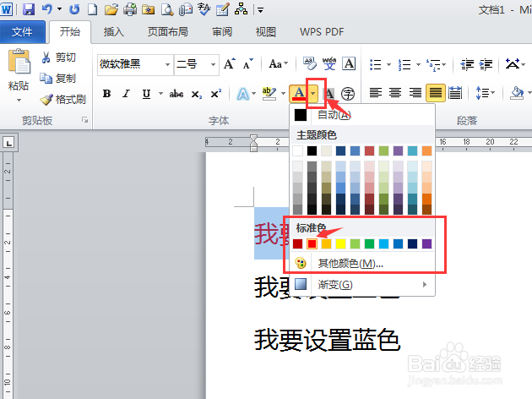Apply character shading icon
The image size is (532, 399).
(329, 93)
